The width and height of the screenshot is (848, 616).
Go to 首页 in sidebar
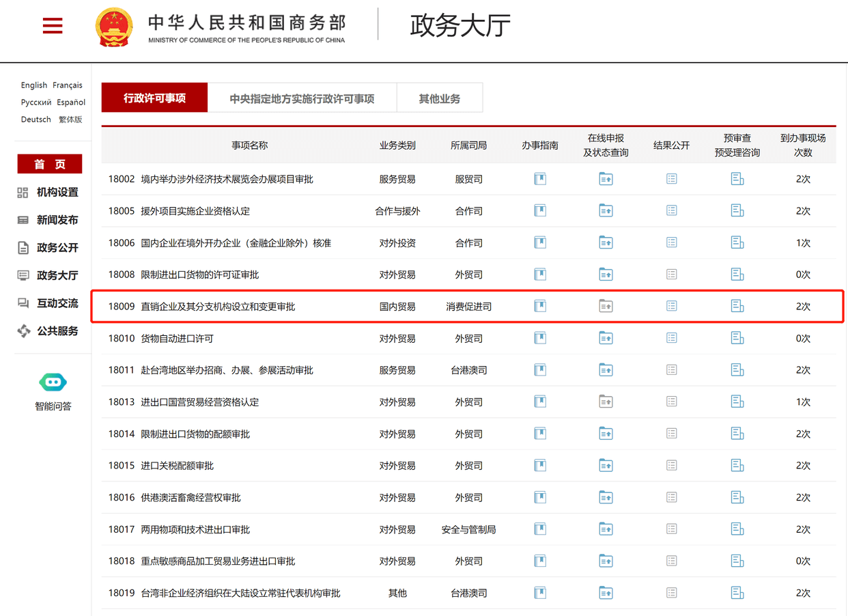tap(50, 164)
